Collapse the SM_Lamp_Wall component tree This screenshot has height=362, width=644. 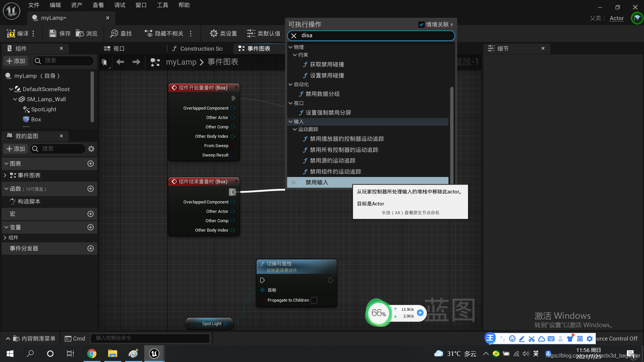click(15, 99)
